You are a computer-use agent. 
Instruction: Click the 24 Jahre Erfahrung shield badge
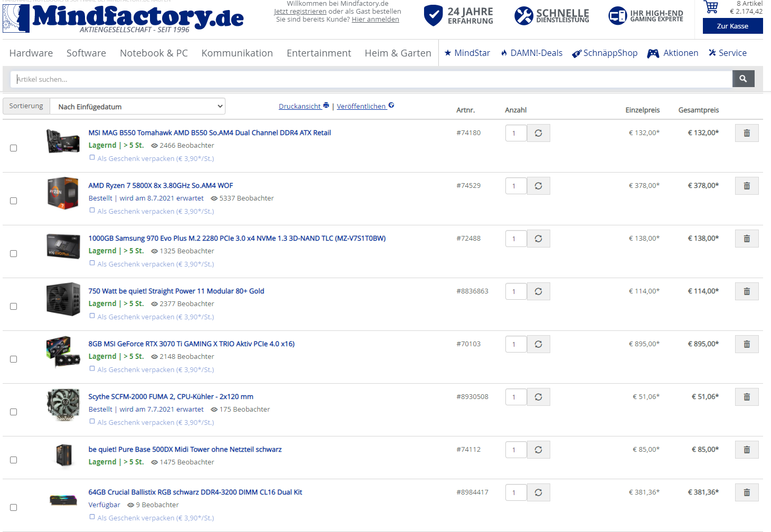(458, 16)
